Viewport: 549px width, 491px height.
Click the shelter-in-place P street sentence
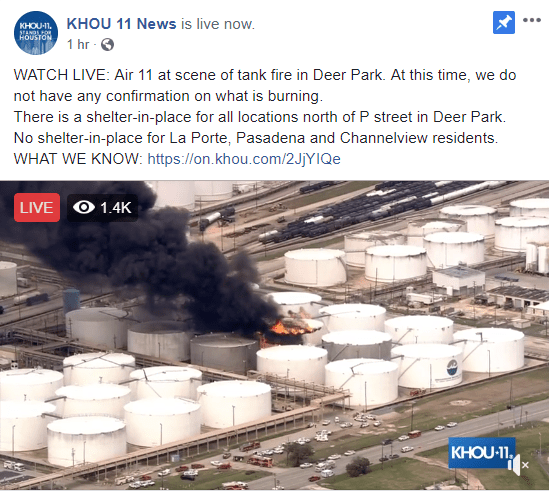pos(260,117)
